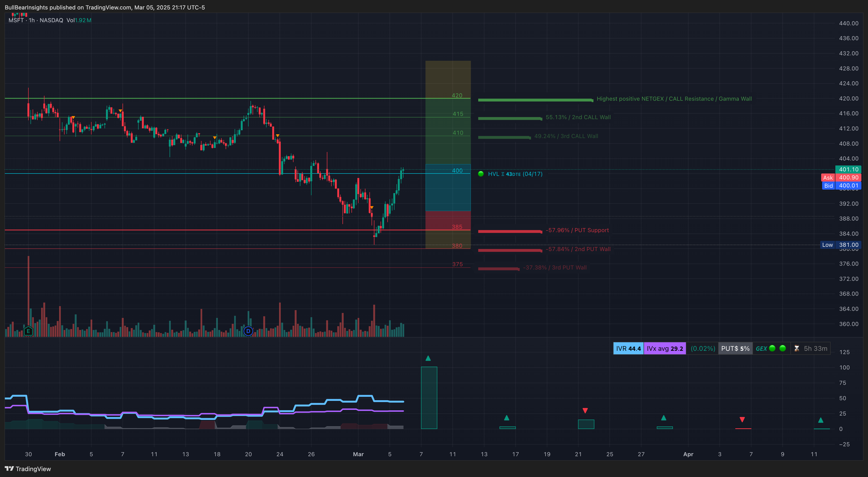868x477 pixels.
Task: Click the second green GEX status dot
Action: click(x=783, y=348)
